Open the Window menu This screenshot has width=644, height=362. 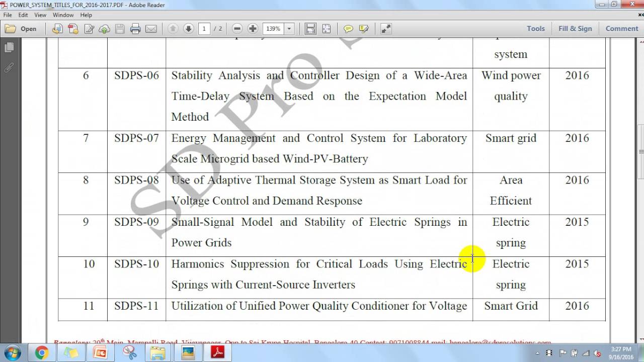tap(63, 15)
